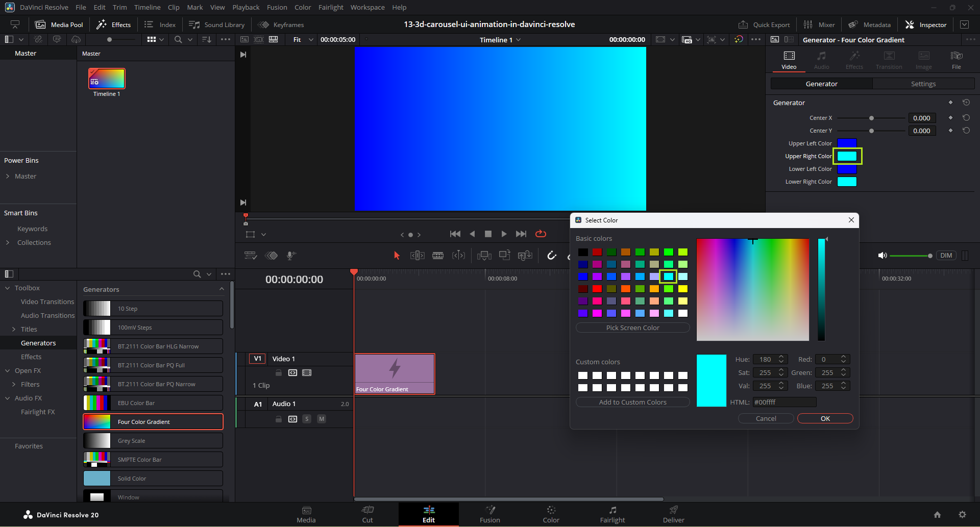Open project settings gear icon

[962, 514]
